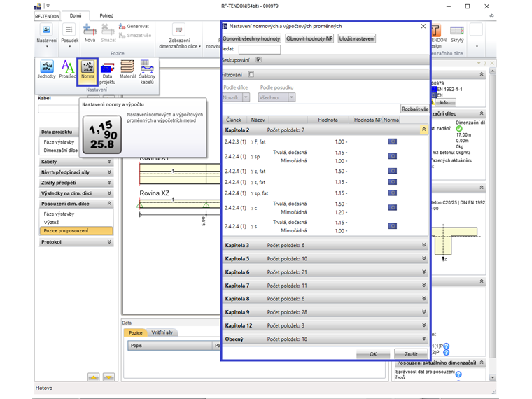Select the Pozice data tab
The width and height of the screenshot is (532, 399).
(x=135, y=332)
